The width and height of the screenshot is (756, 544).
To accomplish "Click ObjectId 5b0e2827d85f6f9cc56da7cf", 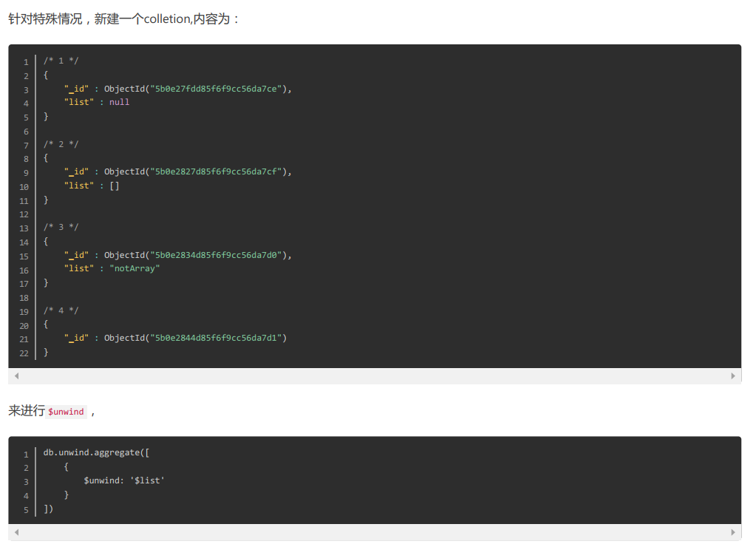I will pyautogui.click(x=197, y=171).
